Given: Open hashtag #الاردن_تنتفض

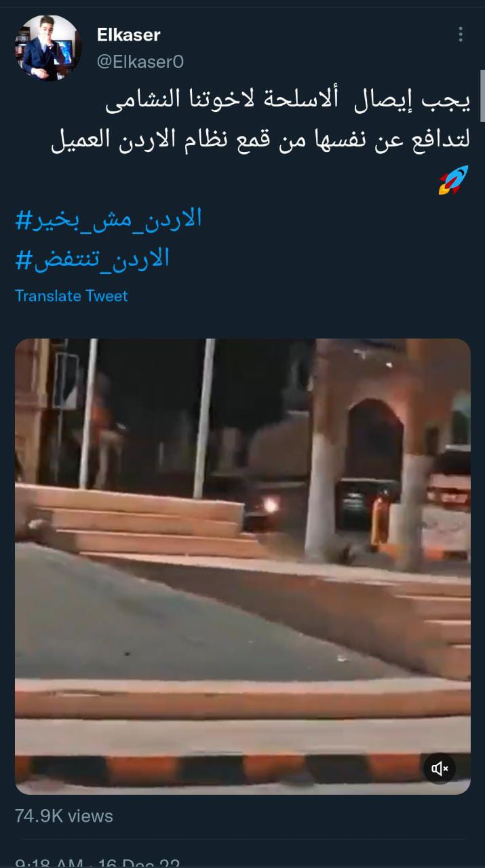Looking at the screenshot, I should (x=92, y=258).
